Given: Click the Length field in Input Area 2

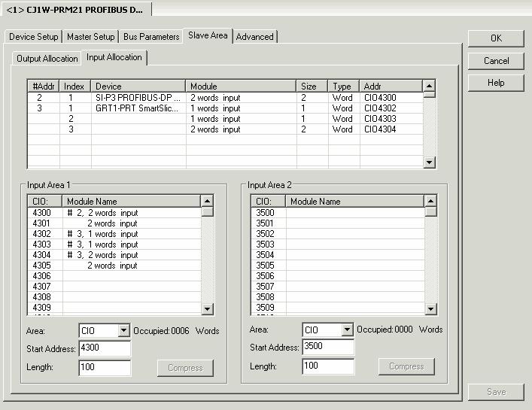Looking at the screenshot, I should tap(328, 366).
